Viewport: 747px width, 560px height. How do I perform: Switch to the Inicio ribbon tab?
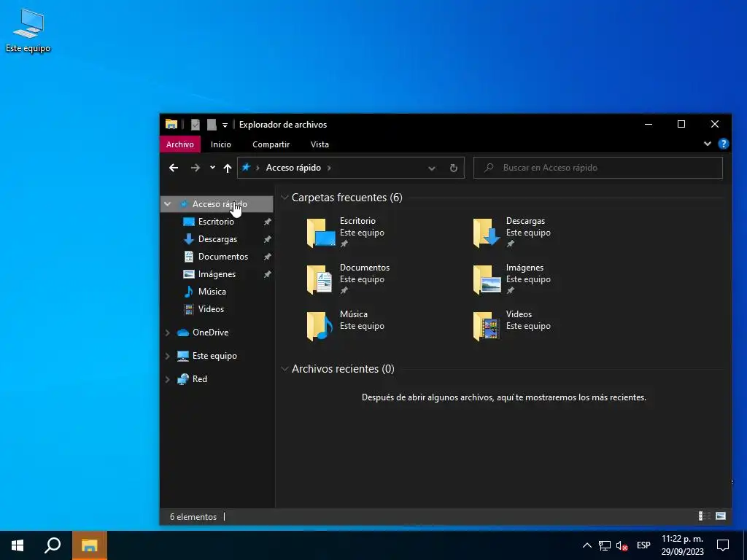[x=221, y=144]
